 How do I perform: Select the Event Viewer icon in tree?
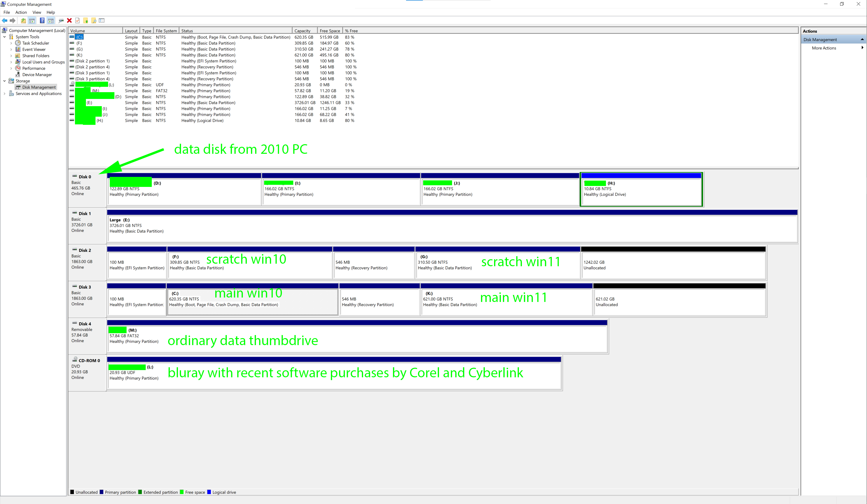pos(18,49)
